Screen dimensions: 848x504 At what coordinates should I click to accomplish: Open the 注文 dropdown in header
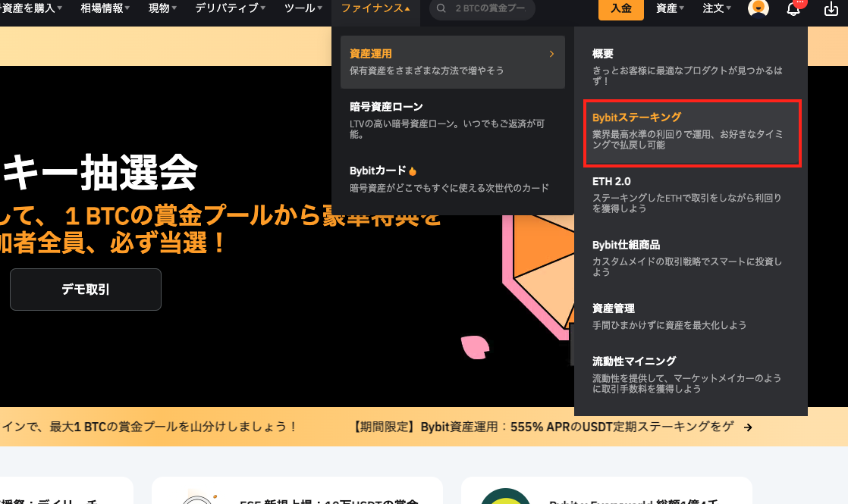(717, 8)
